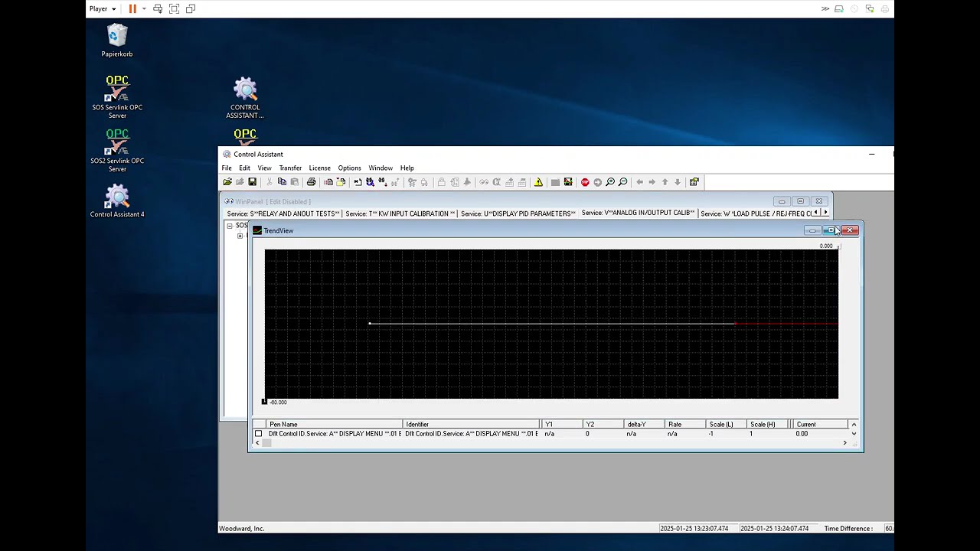Switch to RELAY AND ANOUT TESTS service tab
Viewport: 980px width, 551px height.
(283, 214)
